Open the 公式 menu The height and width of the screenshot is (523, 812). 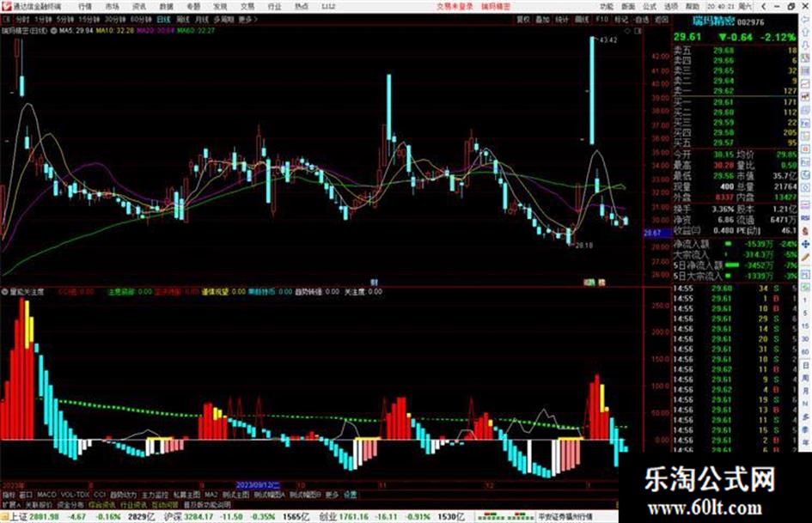point(650,6)
